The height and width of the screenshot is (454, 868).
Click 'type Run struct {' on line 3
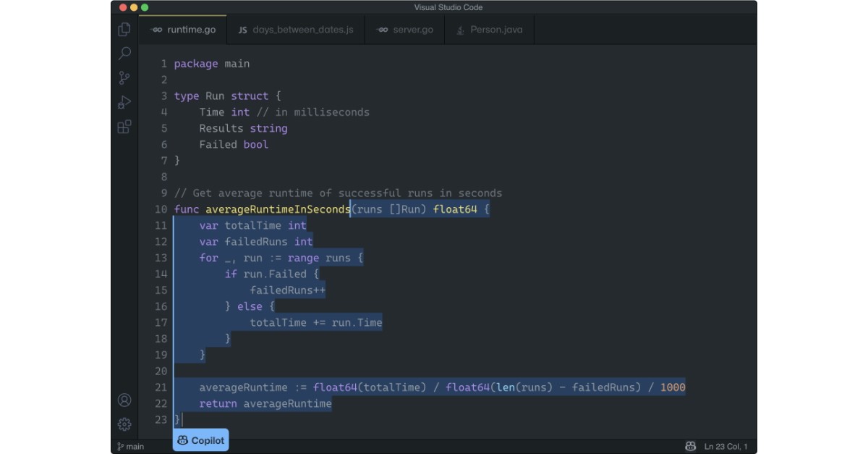point(228,96)
